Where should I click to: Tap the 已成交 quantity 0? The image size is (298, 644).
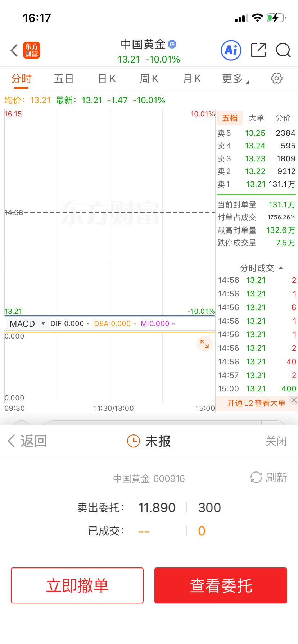click(x=202, y=531)
